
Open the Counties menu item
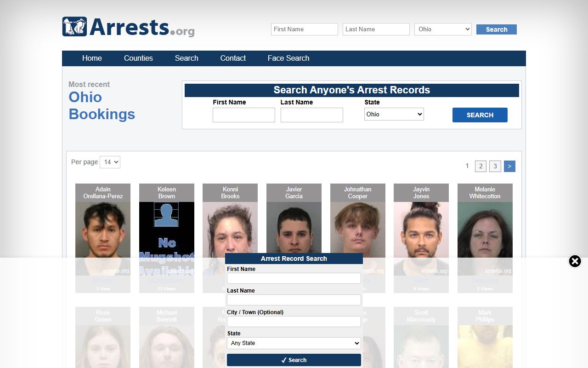click(x=138, y=58)
